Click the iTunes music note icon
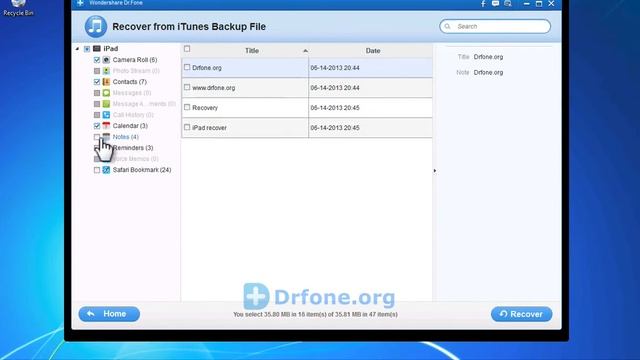This screenshot has height=360, width=640. 96,27
